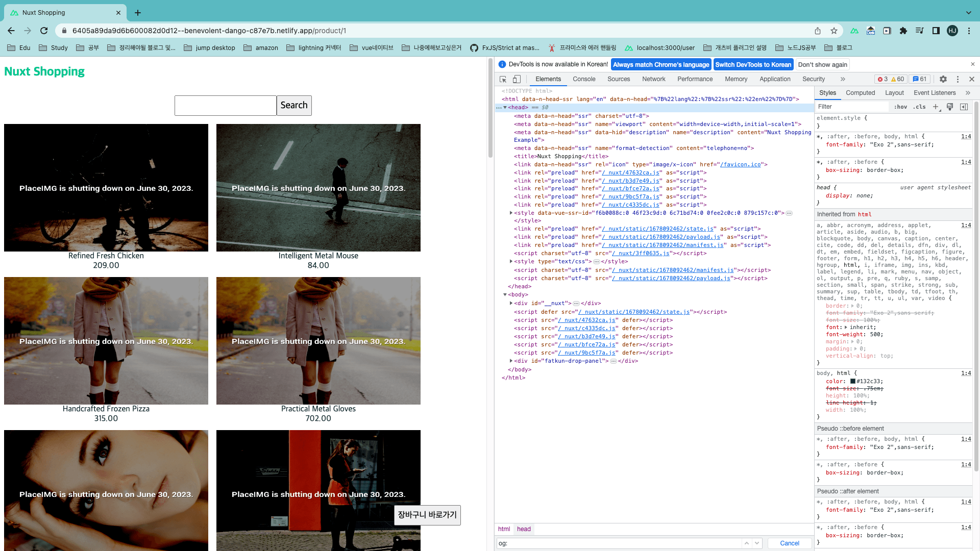Click the Search button on shop page
This screenshot has height=551, width=980.
[x=294, y=106]
